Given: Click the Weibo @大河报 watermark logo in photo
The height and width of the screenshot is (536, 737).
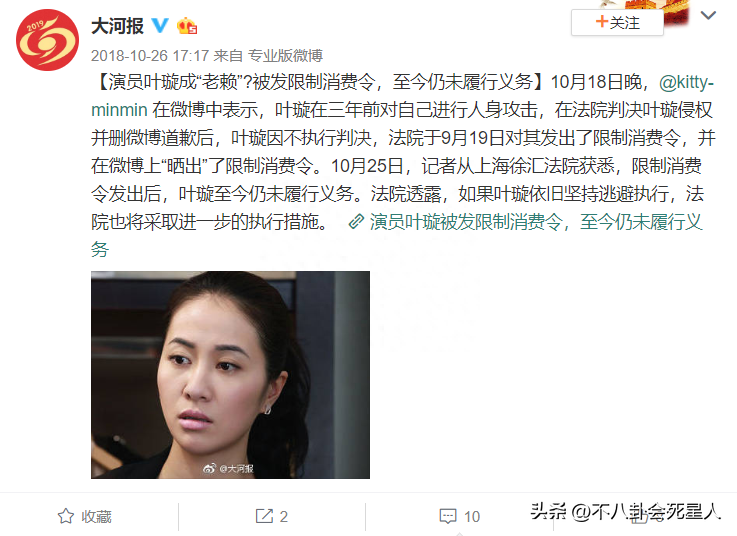Looking at the screenshot, I should pyautogui.click(x=228, y=468).
